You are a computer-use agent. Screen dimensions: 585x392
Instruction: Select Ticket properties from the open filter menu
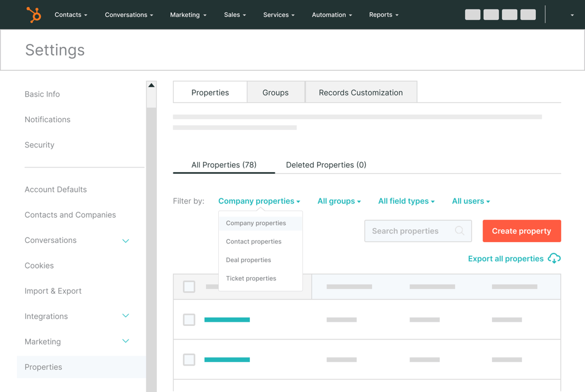[x=250, y=278]
